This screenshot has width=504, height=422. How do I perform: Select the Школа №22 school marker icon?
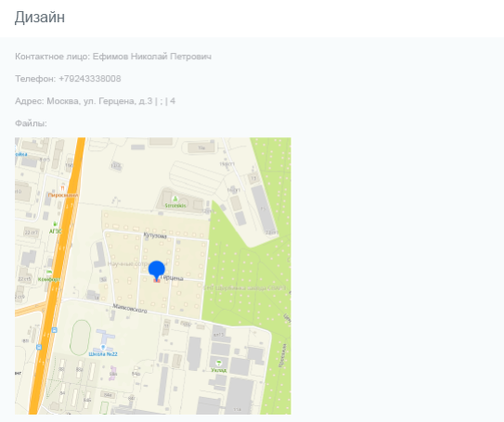click(104, 347)
